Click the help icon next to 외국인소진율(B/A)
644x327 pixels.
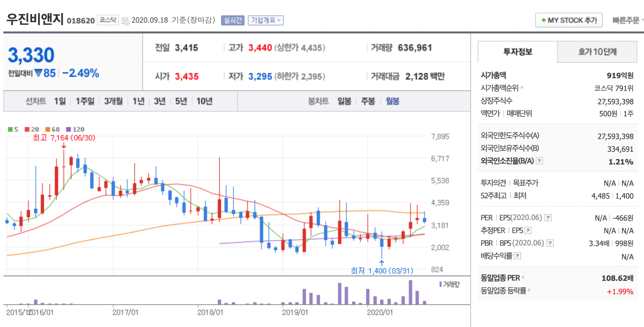pyautogui.click(x=539, y=161)
